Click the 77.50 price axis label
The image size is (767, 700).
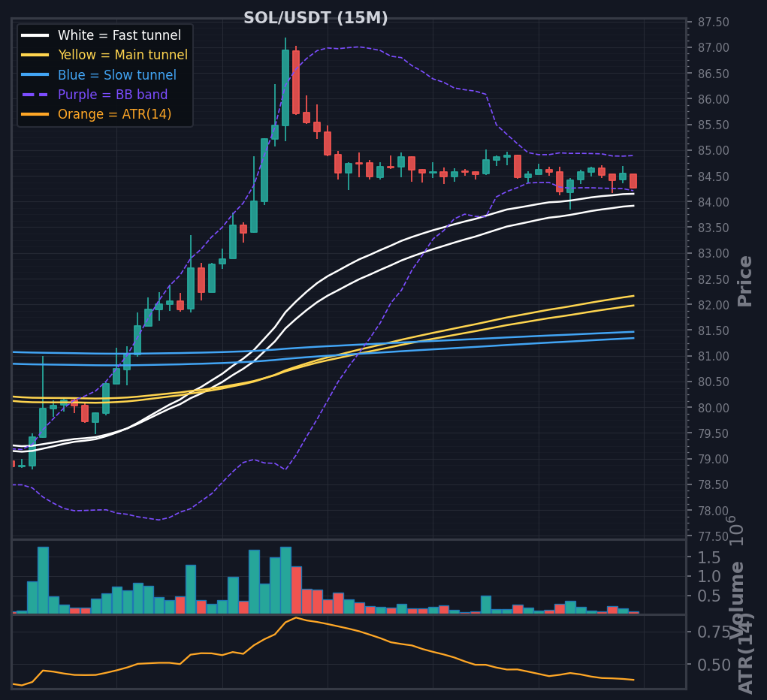tap(713, 536)
